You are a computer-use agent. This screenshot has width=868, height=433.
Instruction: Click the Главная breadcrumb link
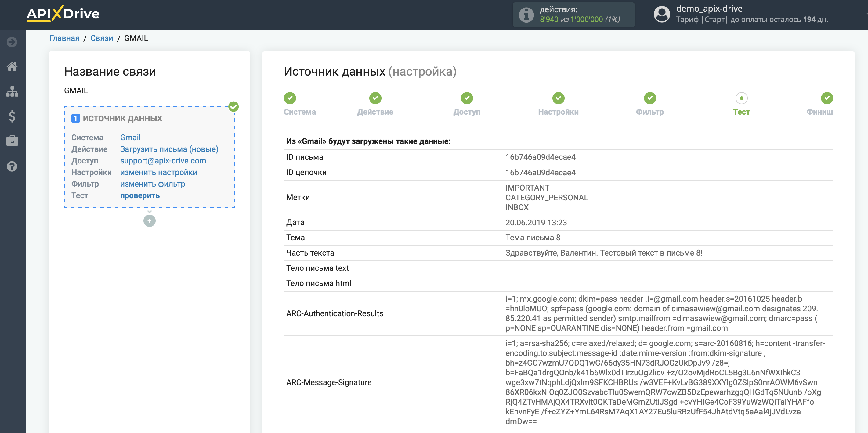64,38
